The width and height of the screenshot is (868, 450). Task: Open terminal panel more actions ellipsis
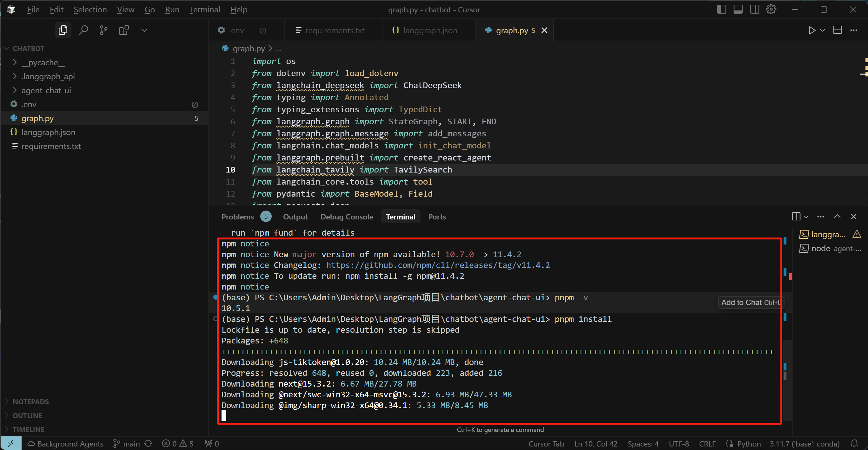click(820, 216)
